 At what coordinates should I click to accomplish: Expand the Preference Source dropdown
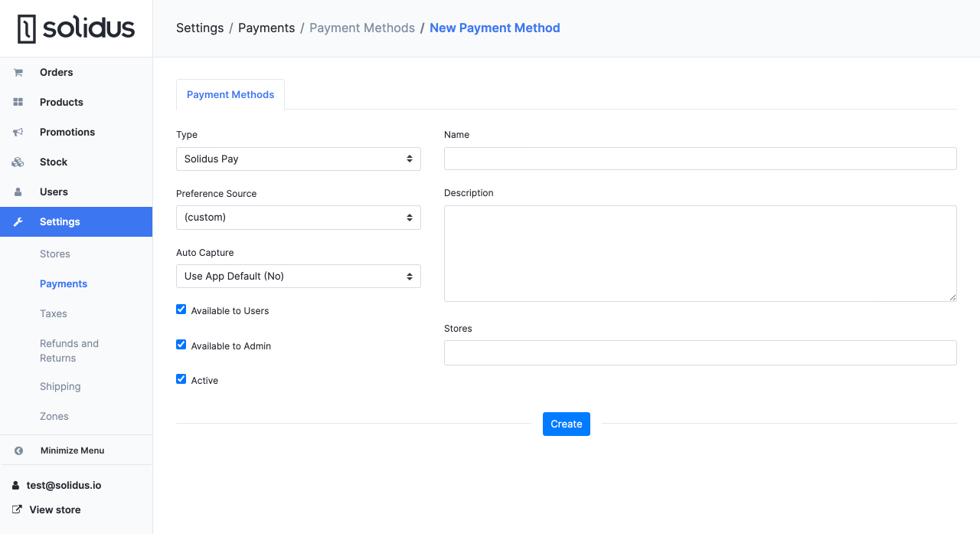coord(298,217)
